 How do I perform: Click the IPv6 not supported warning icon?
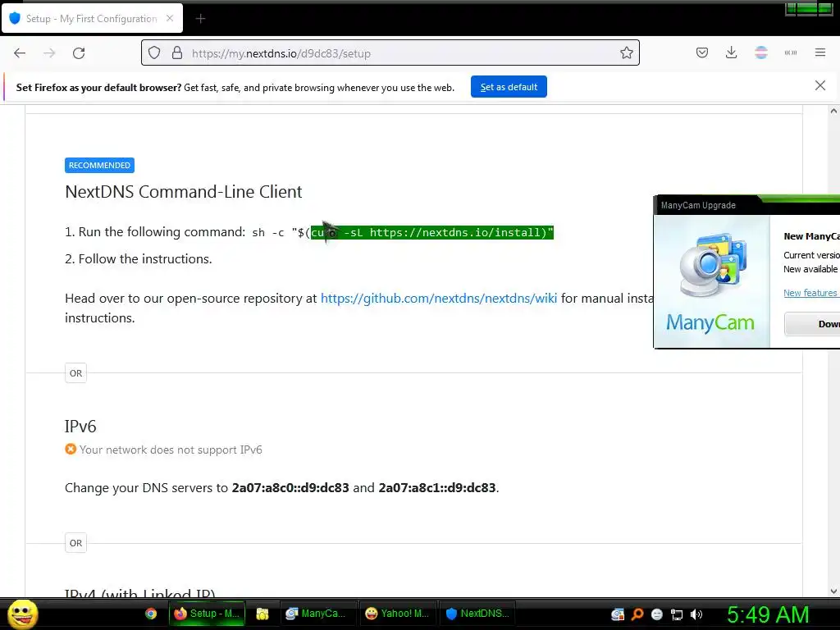point(71,449)
